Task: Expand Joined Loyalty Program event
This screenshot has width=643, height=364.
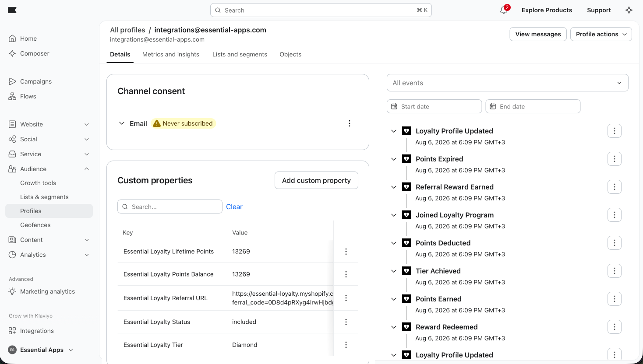Action: [x=394, y=215]
